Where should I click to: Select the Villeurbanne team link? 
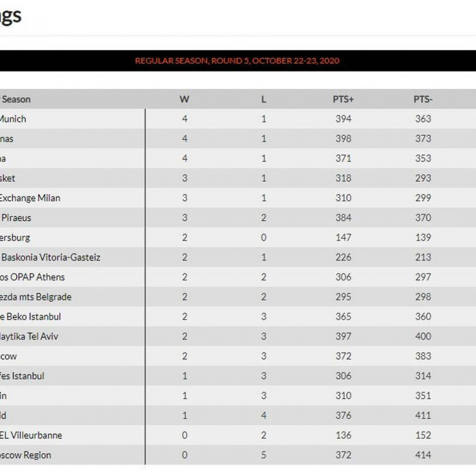coord(31,435)
